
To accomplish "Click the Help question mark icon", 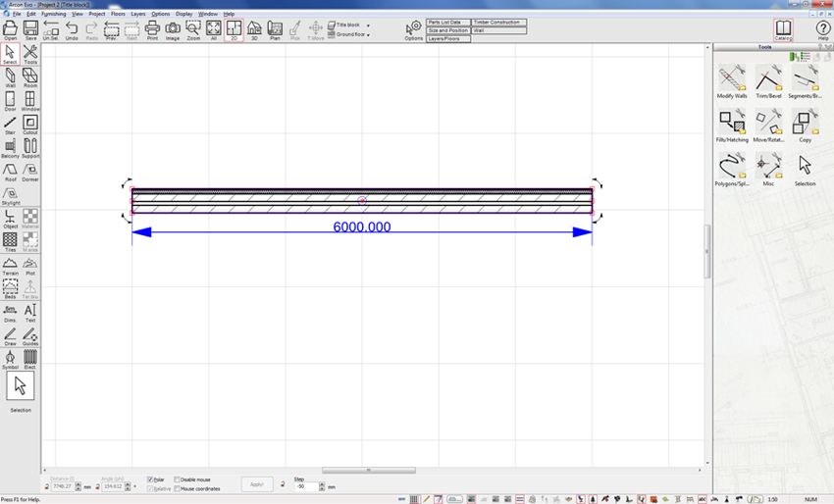I will click(823, 30).
